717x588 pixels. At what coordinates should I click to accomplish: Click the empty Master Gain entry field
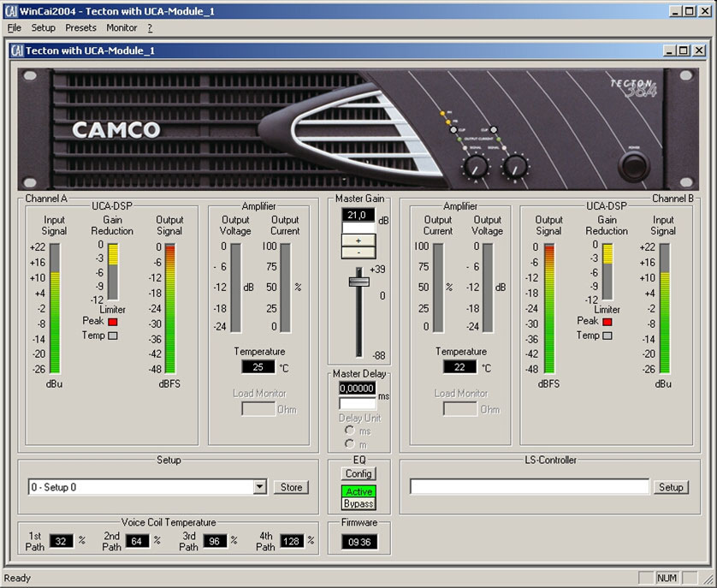pos(358,228)
